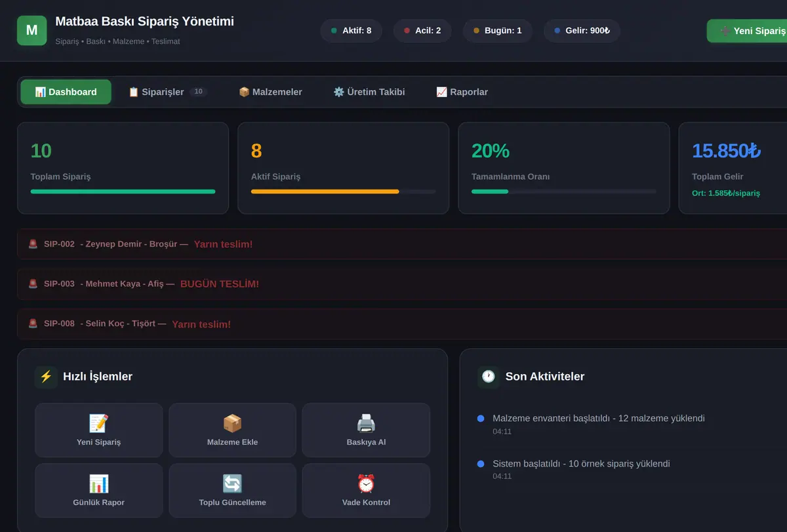
Task: Select the Aktif: 8 status pill
Action: 351,30
